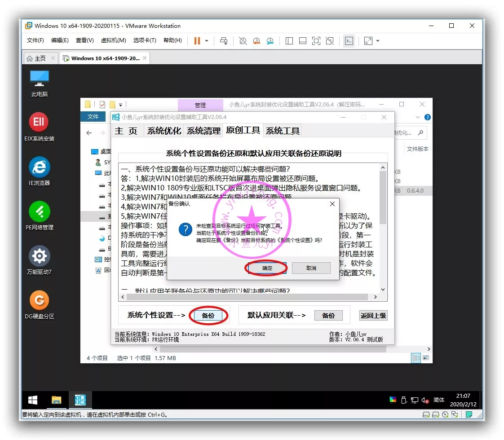
Task: Toggle the VMware console view button
Action: [349, 41]
